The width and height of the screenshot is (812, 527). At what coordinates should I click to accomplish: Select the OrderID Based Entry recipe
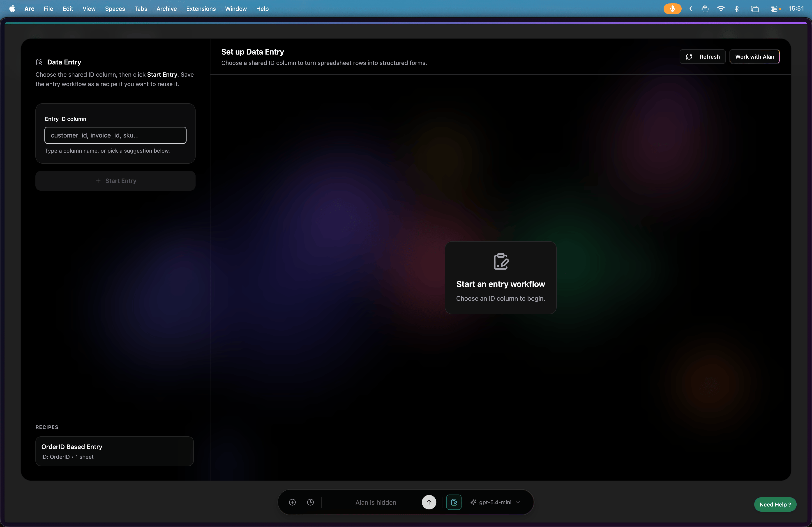tap(114, 451)
